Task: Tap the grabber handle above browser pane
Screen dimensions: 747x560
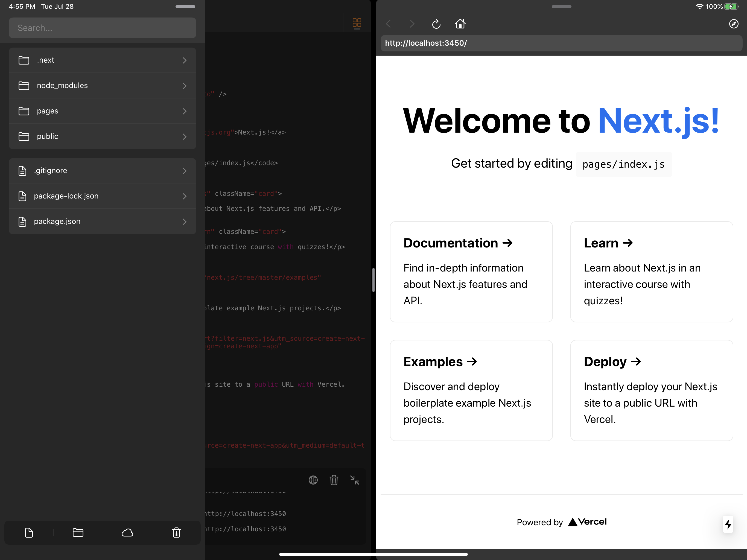Action: pyautogui.click(x=561, y=6)
